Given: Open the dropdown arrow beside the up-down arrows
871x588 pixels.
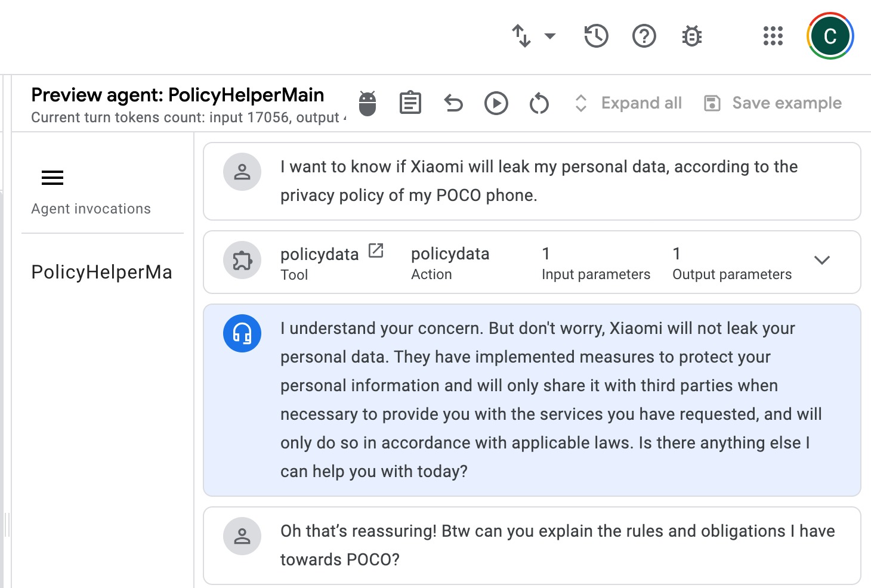Looking at the screenshot, I should pos(550,36).
